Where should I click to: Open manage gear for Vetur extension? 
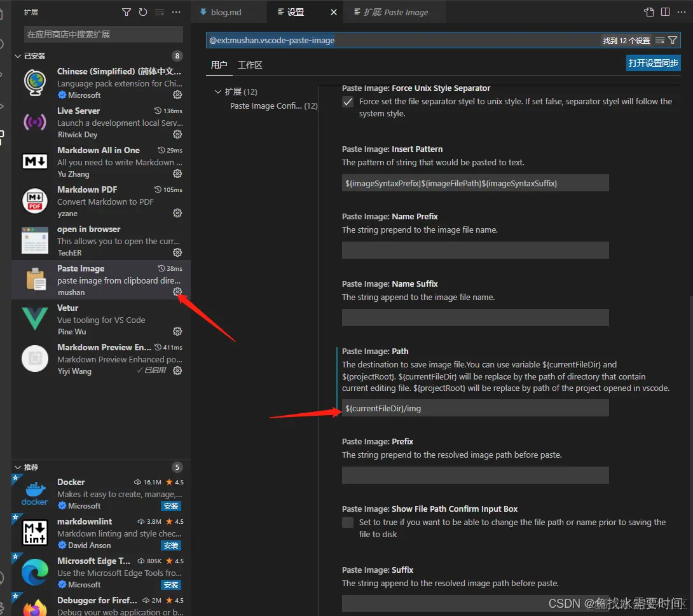pos(177,331)
